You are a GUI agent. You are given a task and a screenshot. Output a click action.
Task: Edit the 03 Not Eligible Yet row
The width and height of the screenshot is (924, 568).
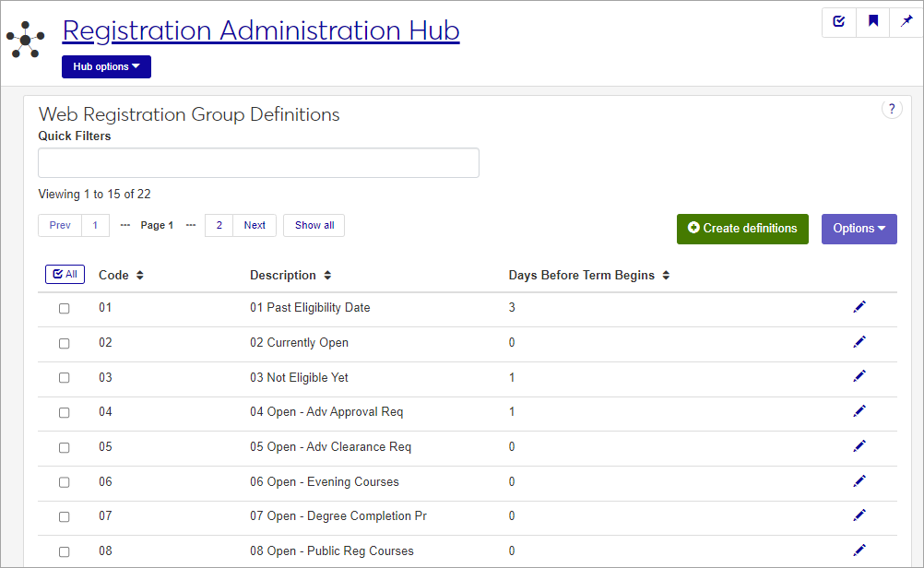coord(859,376)
